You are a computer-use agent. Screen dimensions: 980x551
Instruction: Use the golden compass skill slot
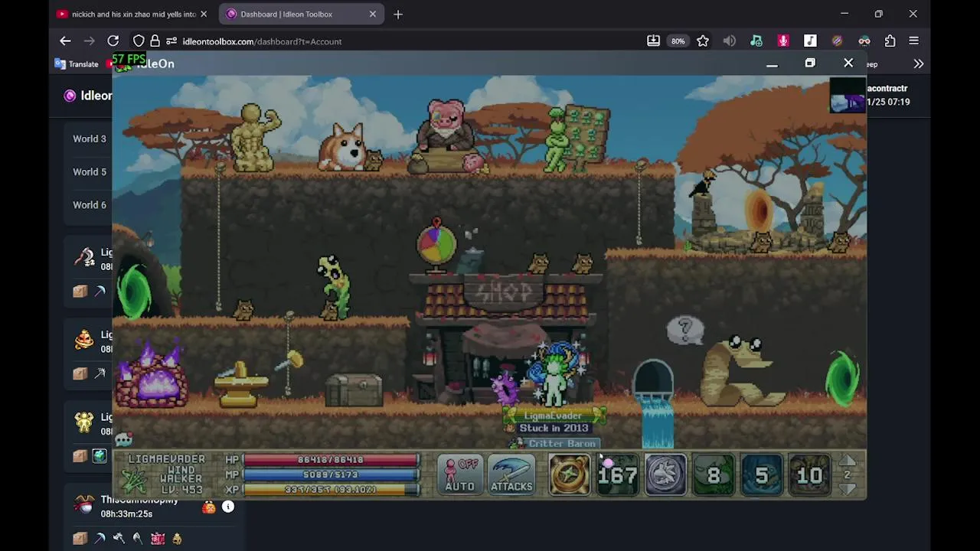(x=570, y=474)
